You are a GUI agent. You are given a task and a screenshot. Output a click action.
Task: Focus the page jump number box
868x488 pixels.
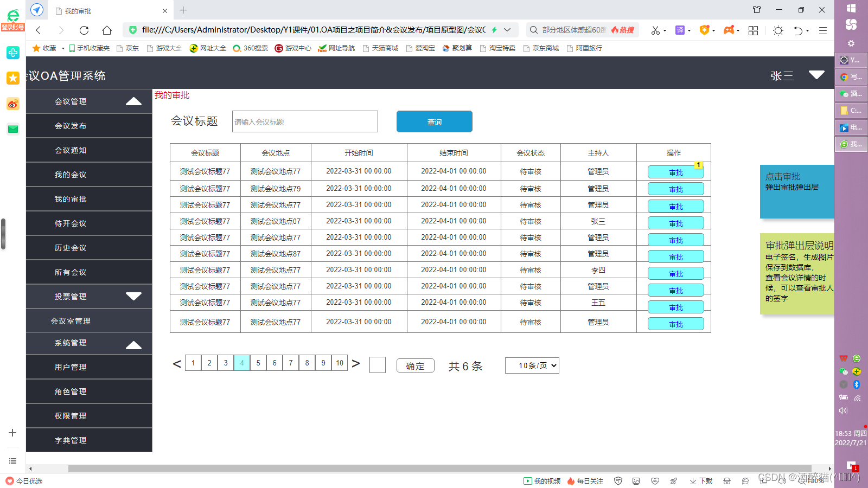pyautogui.click(x=378, y=365)
